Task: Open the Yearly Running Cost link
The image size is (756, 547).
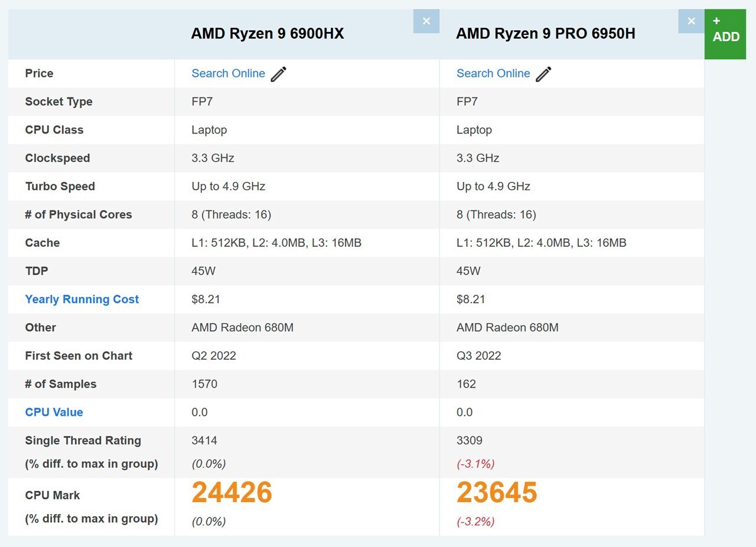Action: [82, 299]
